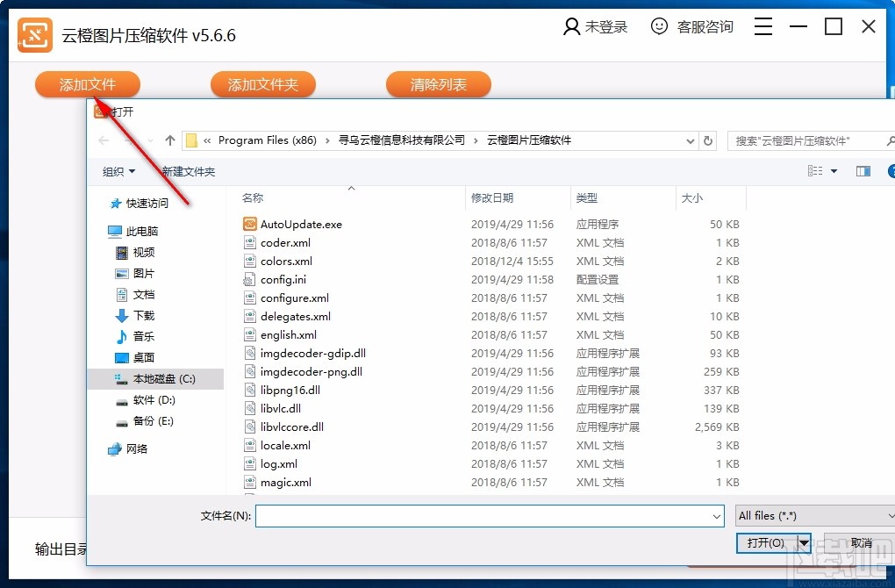Image resolution: width=895 pixels, height=588 pixels.
Task: Toggle the preview pane in the dialog
Action: tap(863, 171)
